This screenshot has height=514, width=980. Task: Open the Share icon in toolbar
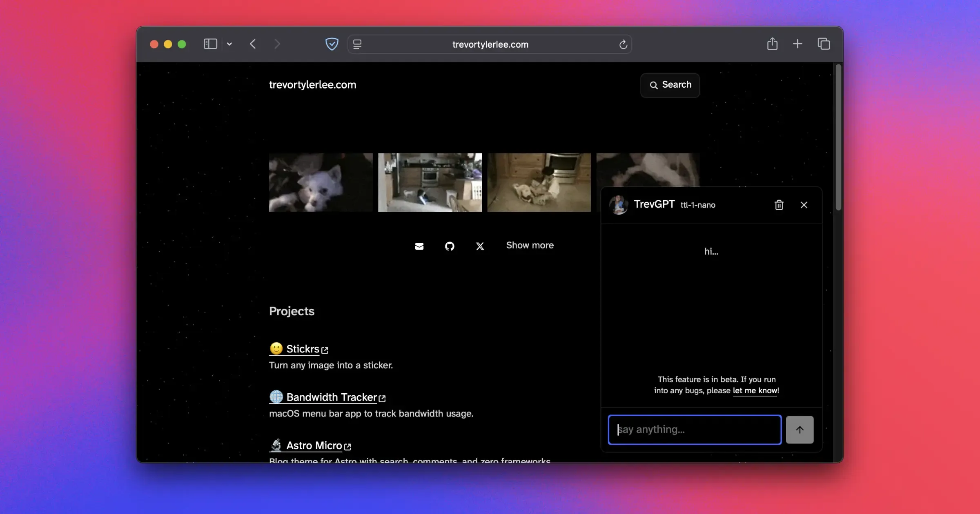coord(772,44)
